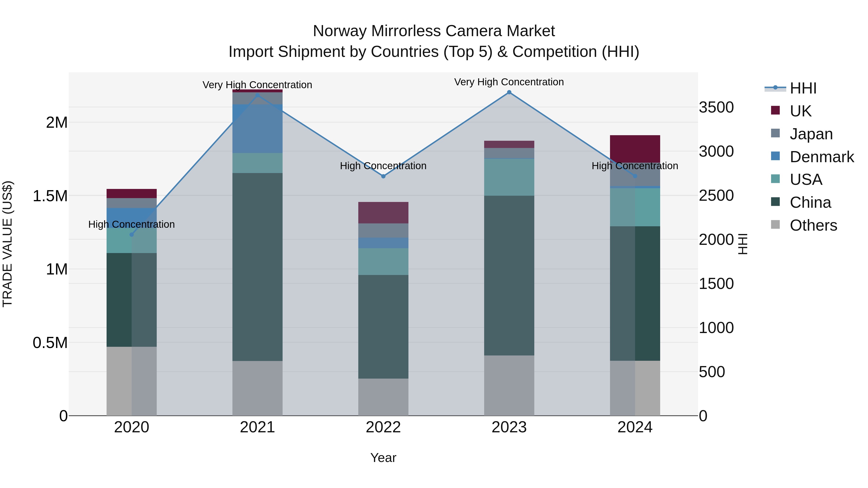Image resolution: width=868 pixels, height=488 pixels.
Task: Click the 1.5M left axis tick label
Action: coord(50,196)
